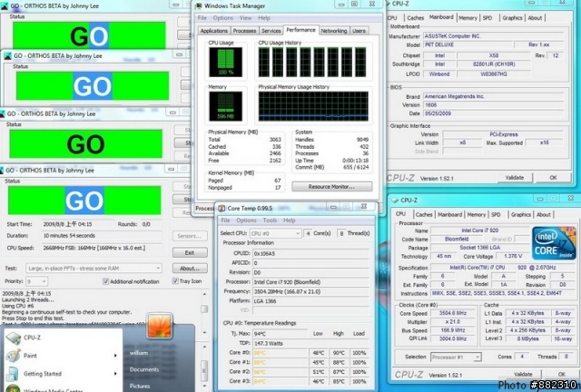The height and width of the screenshot is (392, 581).
Task: Open the Tools menu in Core Temp
Action: click(x=270, y=220)
